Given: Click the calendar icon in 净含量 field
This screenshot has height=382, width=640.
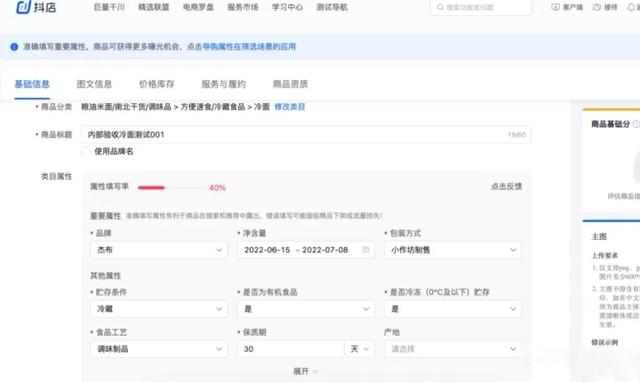Looking at the screenshot, I should (366, 250).
